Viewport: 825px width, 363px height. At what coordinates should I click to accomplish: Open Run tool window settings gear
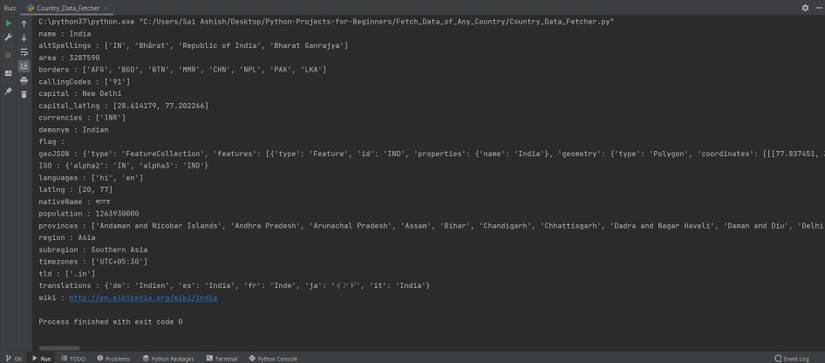point(805,8)
